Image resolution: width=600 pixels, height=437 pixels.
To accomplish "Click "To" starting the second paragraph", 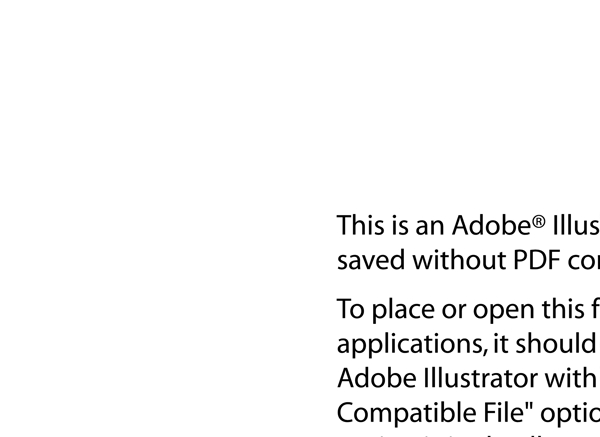I will pos(350,309).
